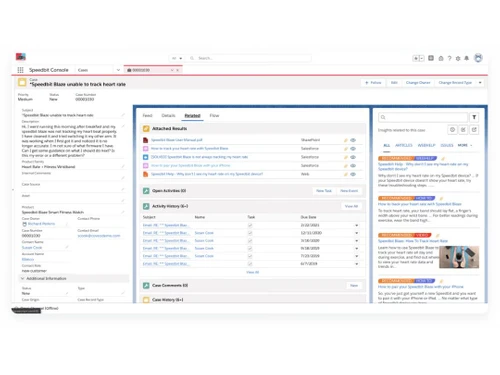Edit the Product Family pencil icon
Image resolution: width=500 pixels, height=375 pixels.
tap(123, 166)
